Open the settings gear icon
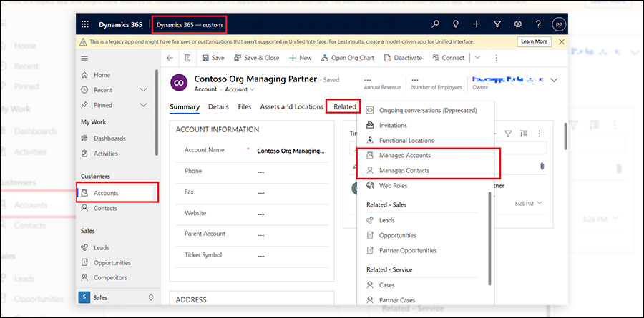This screenshot has width=644, height=318. pos(518,24)
